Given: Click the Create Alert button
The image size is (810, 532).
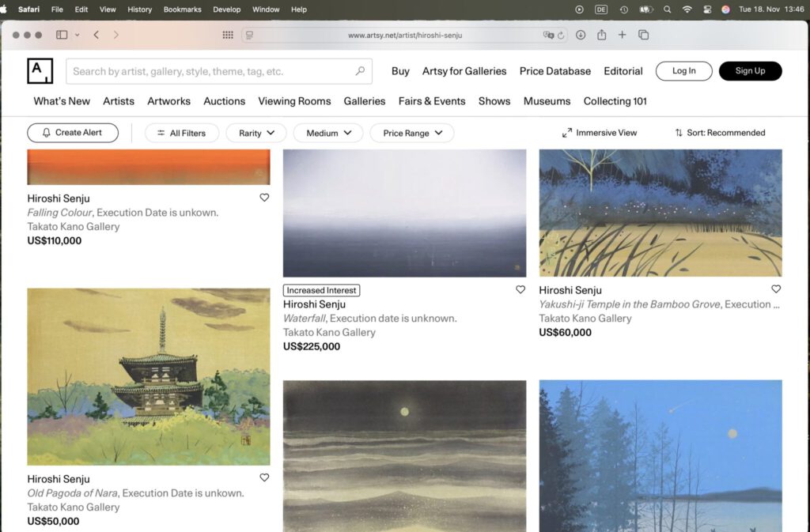Looking at the screenshot, I should point(73,133).
